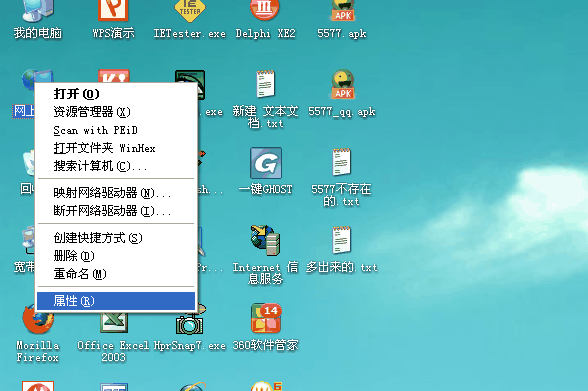Choose 打开(O) in the context menu
Screen dimensions: 588x391
116,94
